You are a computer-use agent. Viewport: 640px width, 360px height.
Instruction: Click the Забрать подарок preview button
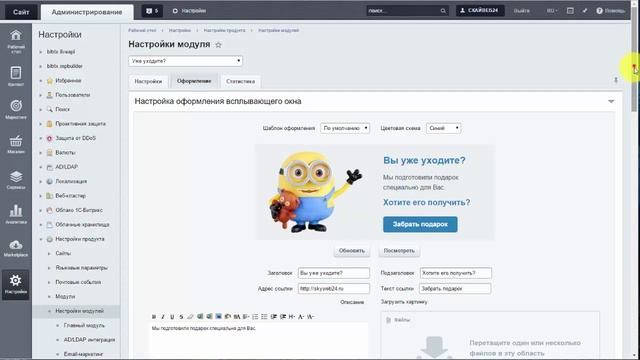coord(420,224)
